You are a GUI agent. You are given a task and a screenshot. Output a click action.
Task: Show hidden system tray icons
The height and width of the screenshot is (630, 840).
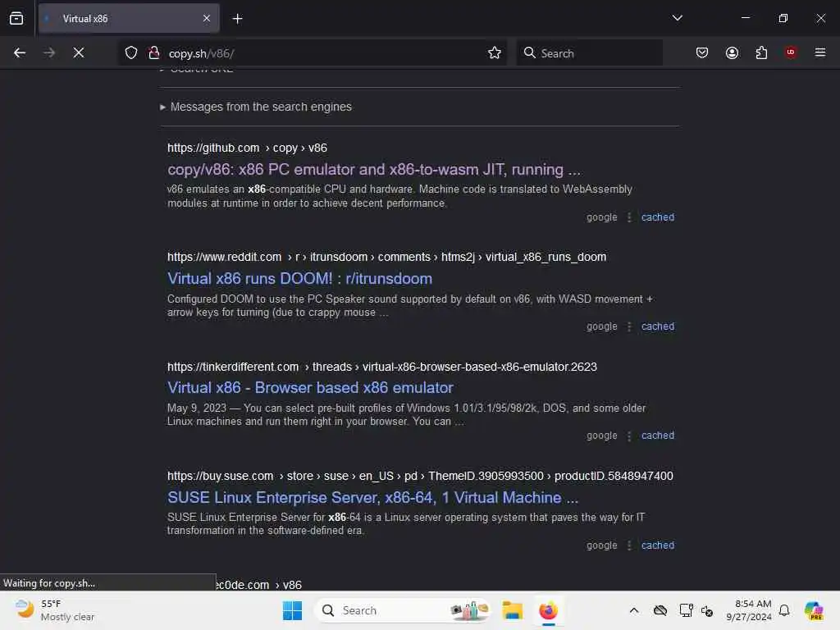(x=634, y=610)
